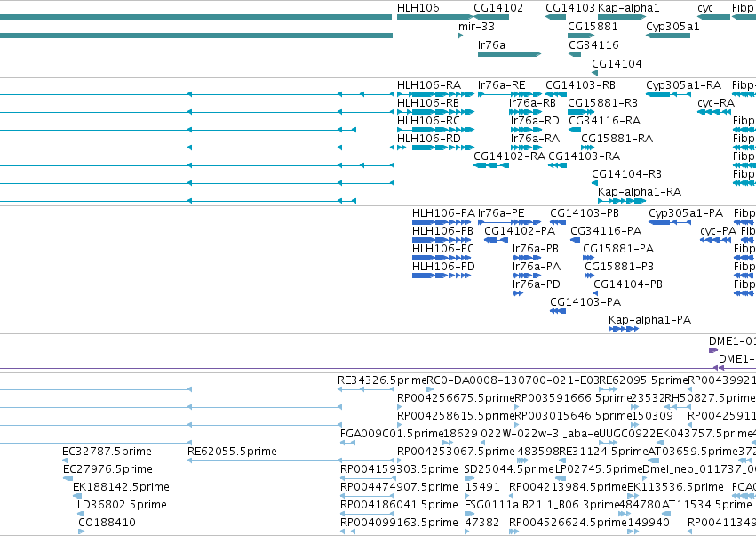Image resolution: width=756 pixels, height=536 pixels.
Task: Open protein CG14103-PA
Action: 585,302
